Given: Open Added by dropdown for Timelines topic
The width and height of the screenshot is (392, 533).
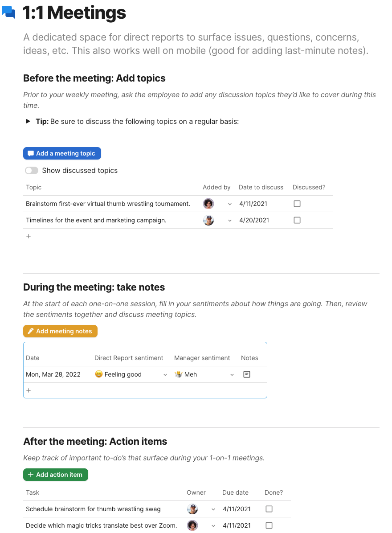Looking at the screenshot, I should [x=230, y=220].
